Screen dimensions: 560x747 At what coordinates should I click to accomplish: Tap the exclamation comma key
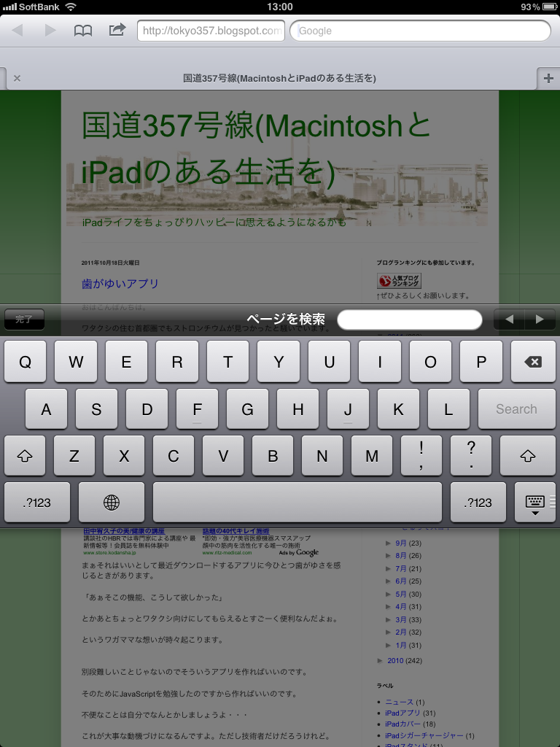421,456
